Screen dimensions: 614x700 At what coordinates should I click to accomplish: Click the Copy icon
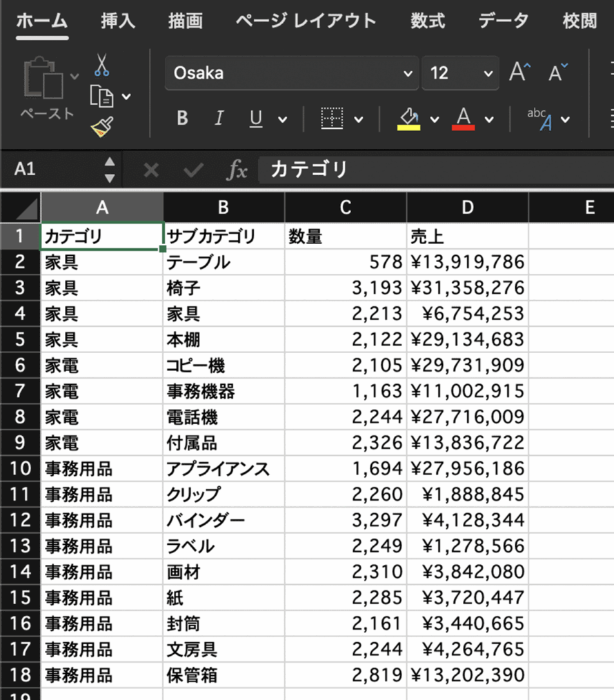[x=101, y=96]
